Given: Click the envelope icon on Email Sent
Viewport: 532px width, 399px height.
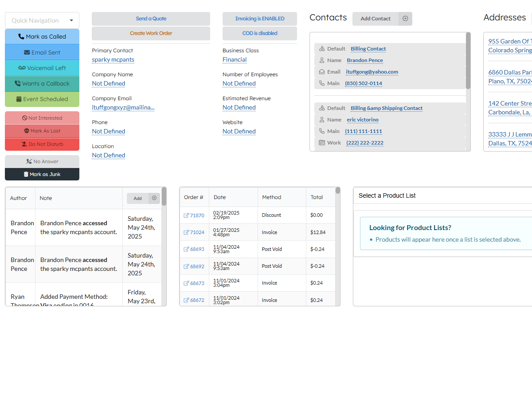Looking at the screenshot, I should click(27, 52).
